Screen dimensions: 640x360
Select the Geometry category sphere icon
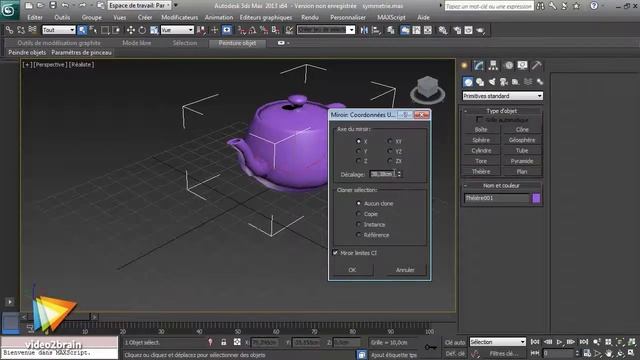468,82
